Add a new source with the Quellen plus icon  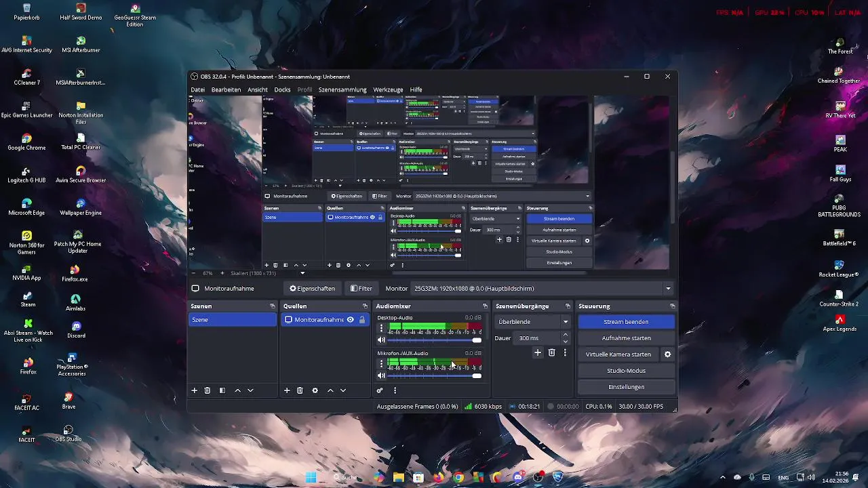287,390
